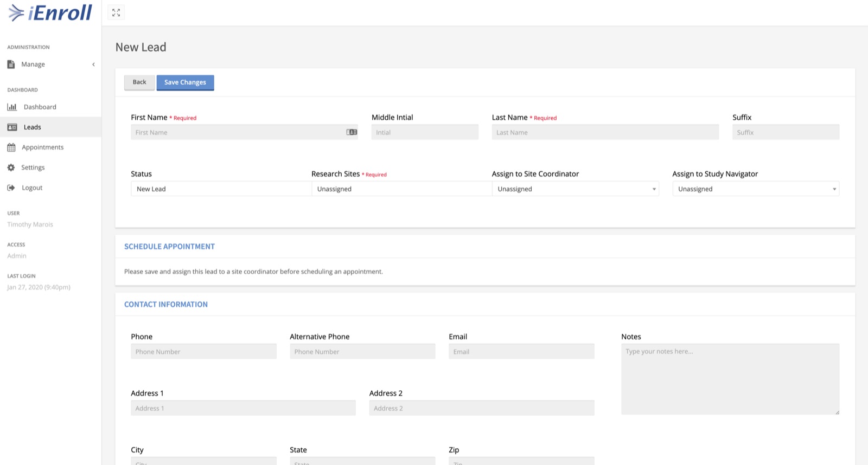Click contact card icon in First Name field
Viewport: 868px width, 465px height.
(352, 132)
